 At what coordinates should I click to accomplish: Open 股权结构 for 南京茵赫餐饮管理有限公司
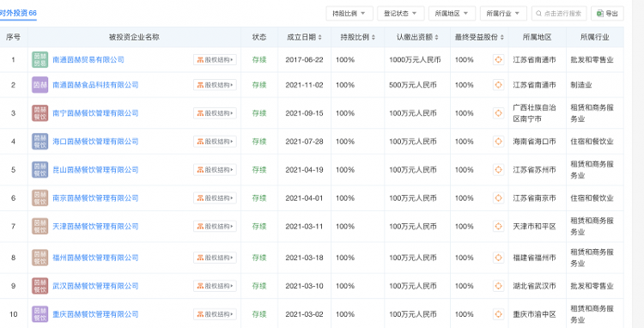(x=215, y=198)
